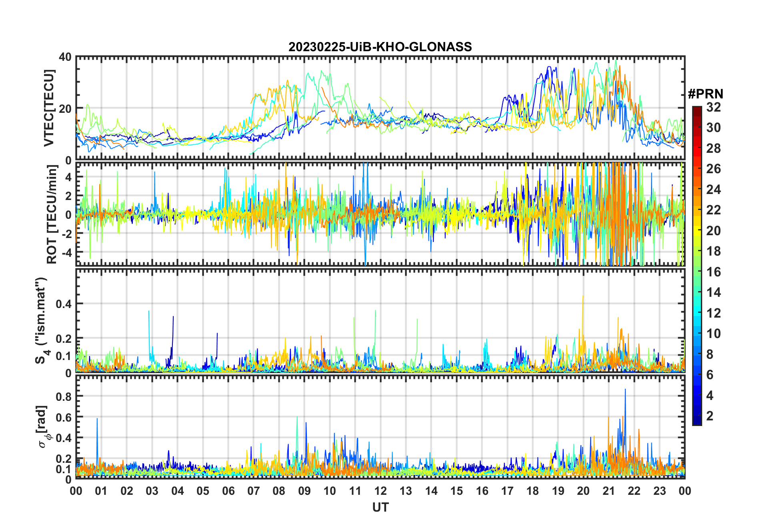This screenshot has height=532, width=761.
Task: Select x-axis hour label 06
Action: coord(228,491)
